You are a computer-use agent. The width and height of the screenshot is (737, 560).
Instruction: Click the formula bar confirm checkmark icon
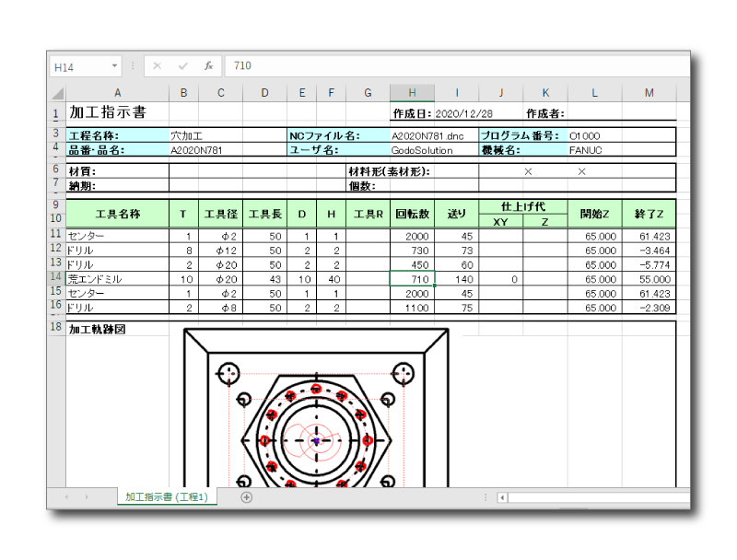[182, 66]
